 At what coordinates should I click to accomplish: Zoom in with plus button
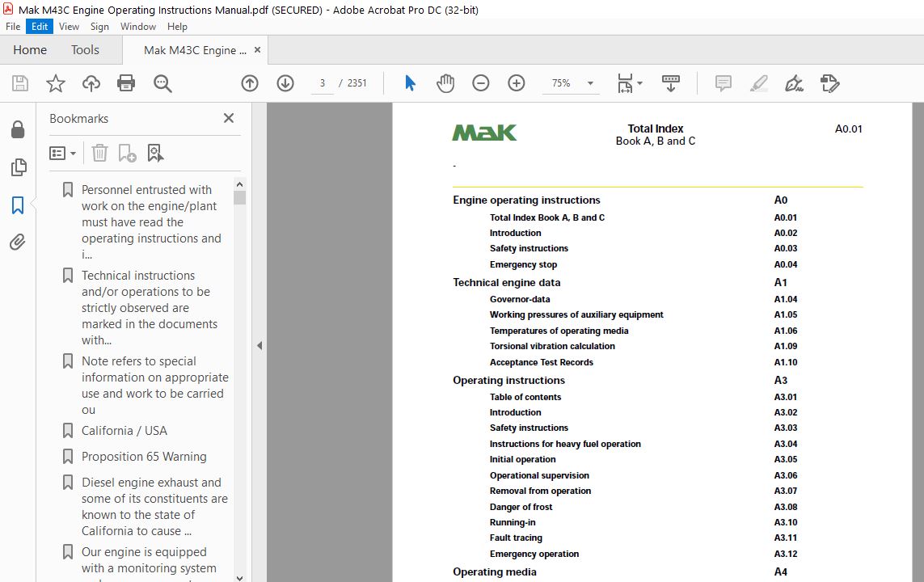tap(517, 83)
